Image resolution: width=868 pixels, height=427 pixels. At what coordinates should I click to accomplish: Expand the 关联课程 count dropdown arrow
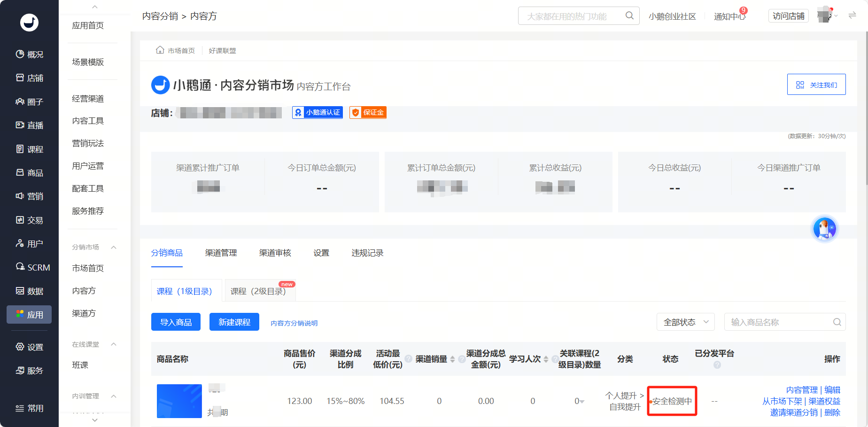tap(582, 402)
